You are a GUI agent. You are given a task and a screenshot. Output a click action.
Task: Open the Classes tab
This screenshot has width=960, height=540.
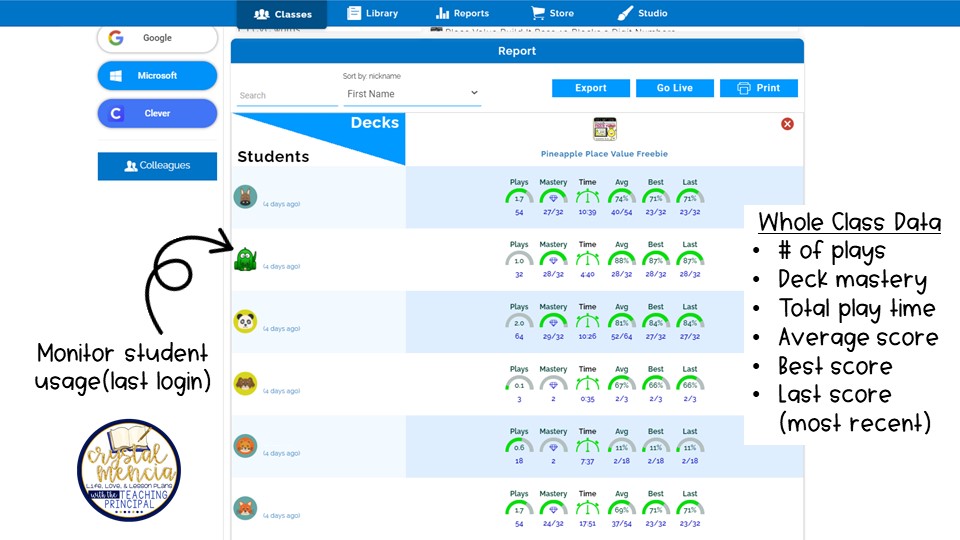coord(282,14)
